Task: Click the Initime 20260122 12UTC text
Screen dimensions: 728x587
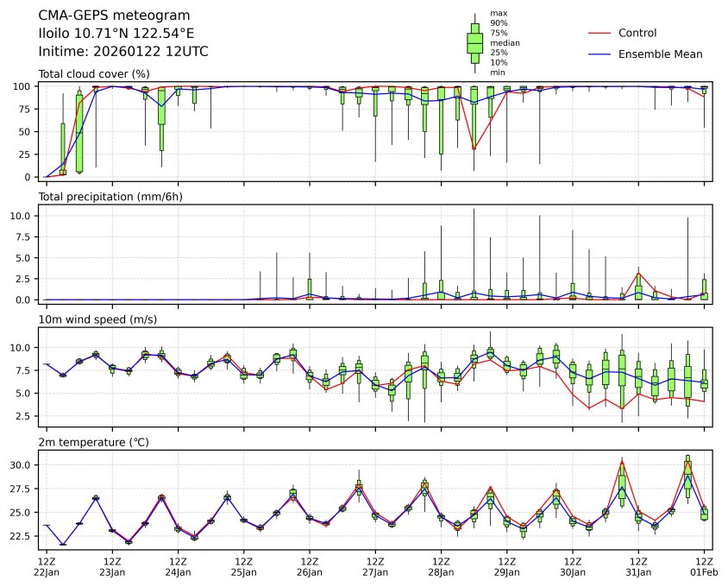Action: point(123,51)
